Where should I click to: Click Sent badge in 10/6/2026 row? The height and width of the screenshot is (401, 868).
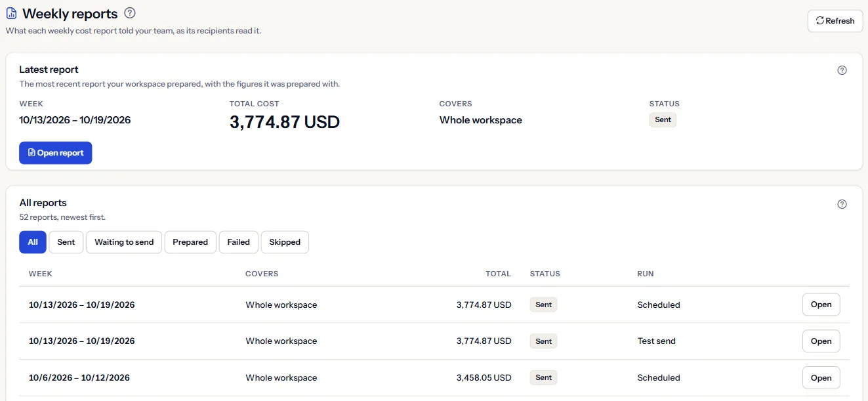pyautogui.click(x=543, y=378)
